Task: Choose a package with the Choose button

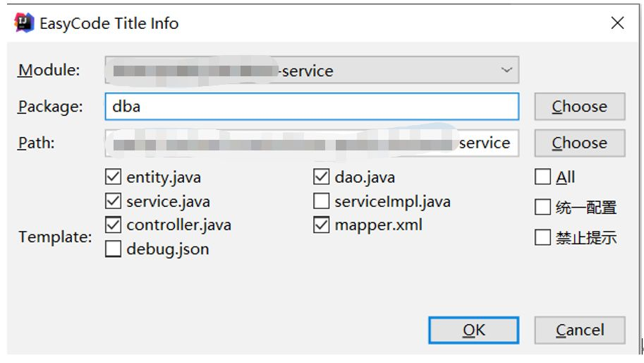Action: click(x=580, y=107)
